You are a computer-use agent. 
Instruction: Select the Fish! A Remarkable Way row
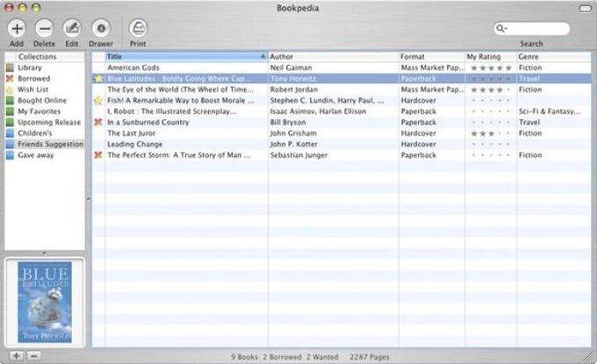point(342,100)
